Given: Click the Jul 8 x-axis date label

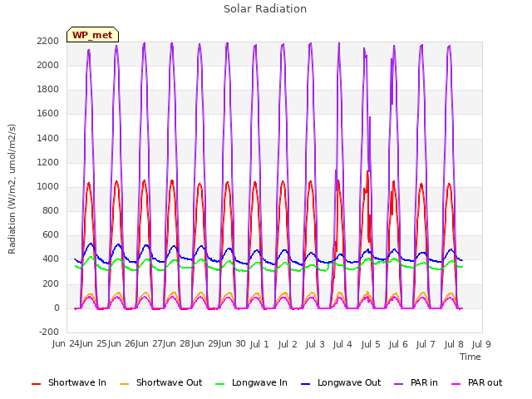Looking at the screenshot, I should coord(454,344).
